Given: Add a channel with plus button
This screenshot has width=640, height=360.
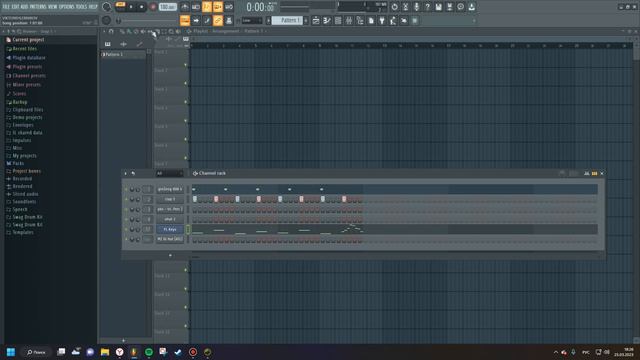Looking at the screenshot, I should pos(170,256).
